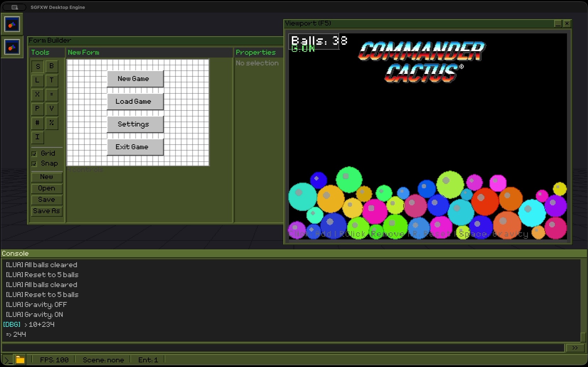
Task: Click the '=> 244' console result line
Action: click(x=16, y=334)
